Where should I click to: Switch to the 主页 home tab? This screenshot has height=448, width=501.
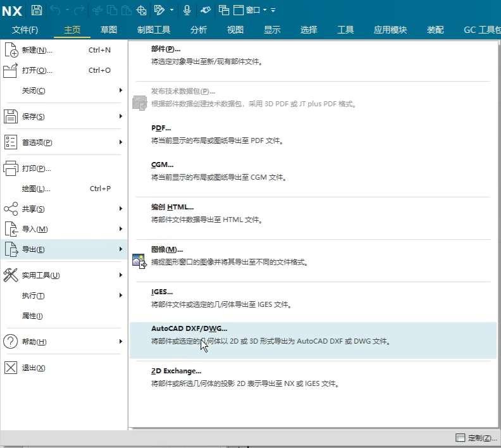click(x=72, y=30)
